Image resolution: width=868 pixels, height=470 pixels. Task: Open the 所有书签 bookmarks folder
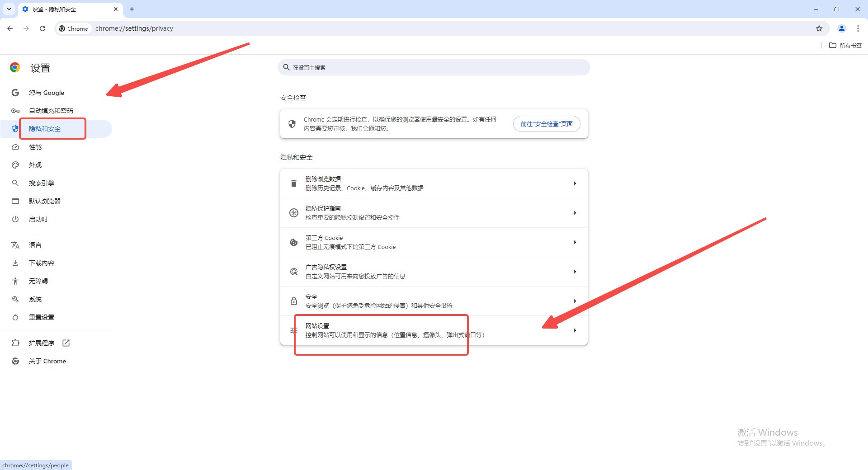pyautogui.click(x=845, y=45)
